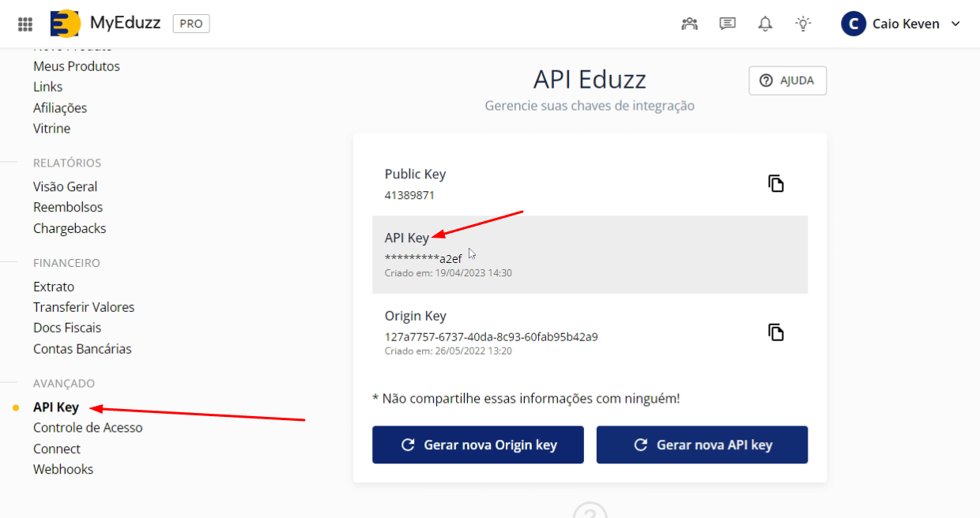Click the API Key creation date 19/04/2023 14:30
Viewport: 980px width, 518px height.
448,272
